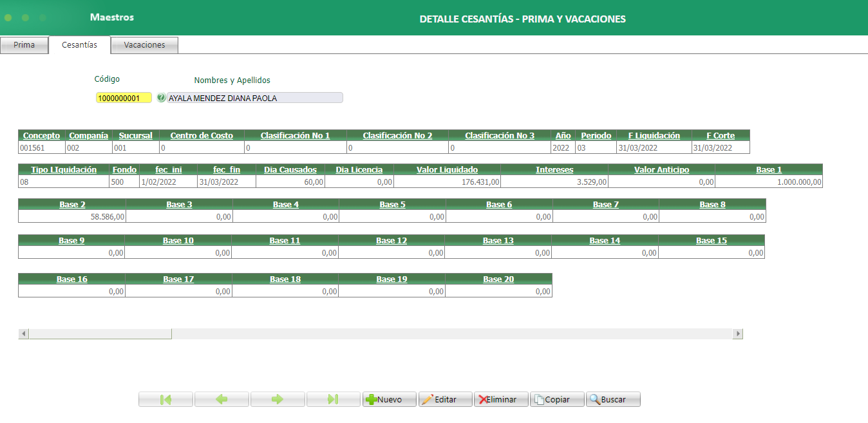
Task: Click the scrollbar right arrow
Action: click(738, 334)
